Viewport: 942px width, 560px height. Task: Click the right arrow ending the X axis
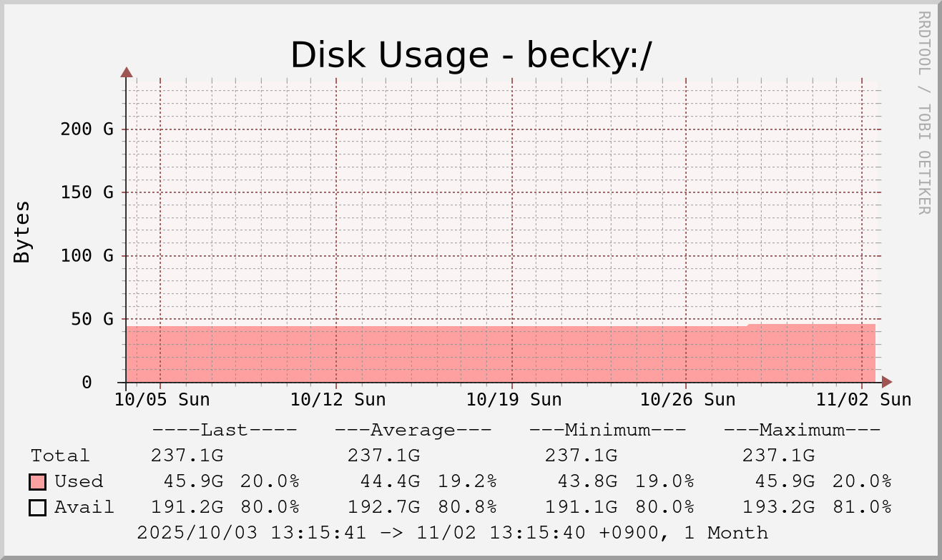[887, 382]
